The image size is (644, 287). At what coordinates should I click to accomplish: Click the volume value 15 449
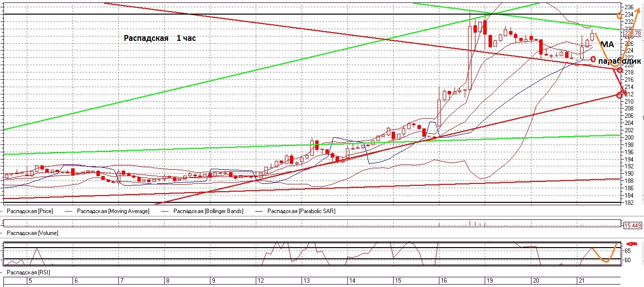tap(632, 225)
